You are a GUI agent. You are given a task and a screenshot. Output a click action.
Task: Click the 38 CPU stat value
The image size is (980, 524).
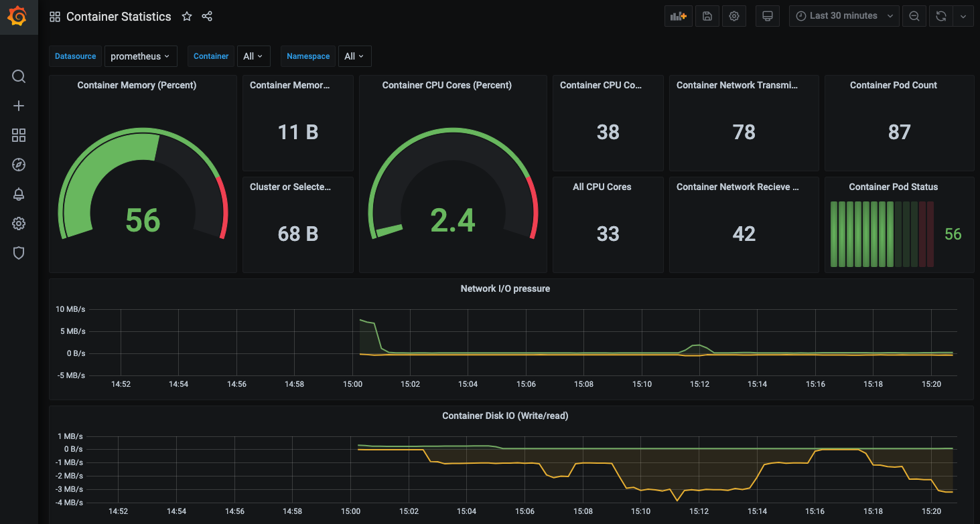pyautogui.click(x=608, y=132)
